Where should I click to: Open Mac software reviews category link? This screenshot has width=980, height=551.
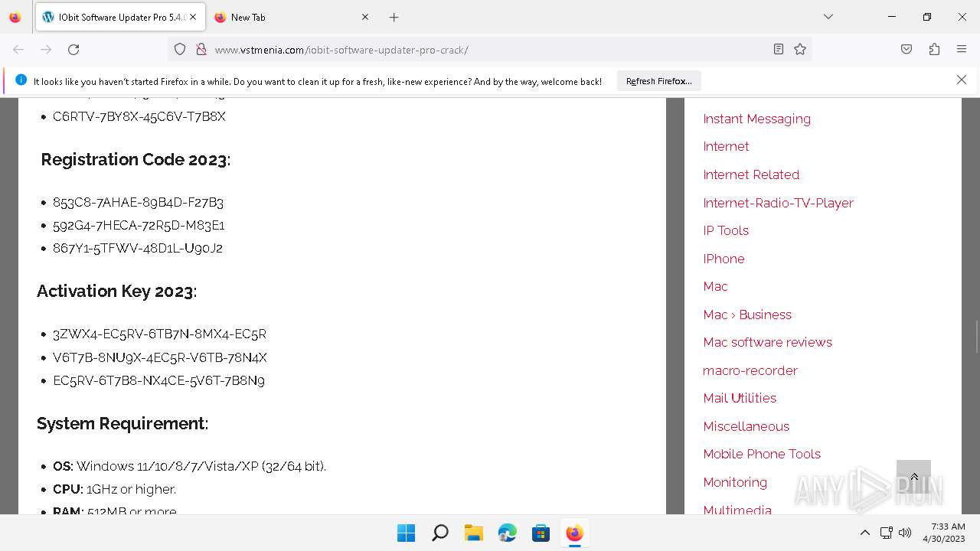pyautogui.click(x=767, y=342)
